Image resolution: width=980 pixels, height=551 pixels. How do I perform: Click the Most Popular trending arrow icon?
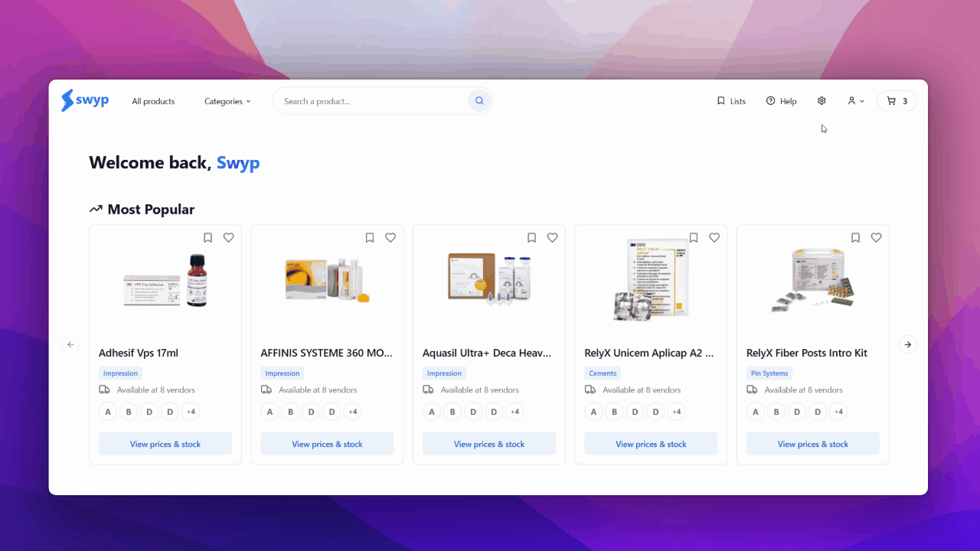click(x=96, y=209)
